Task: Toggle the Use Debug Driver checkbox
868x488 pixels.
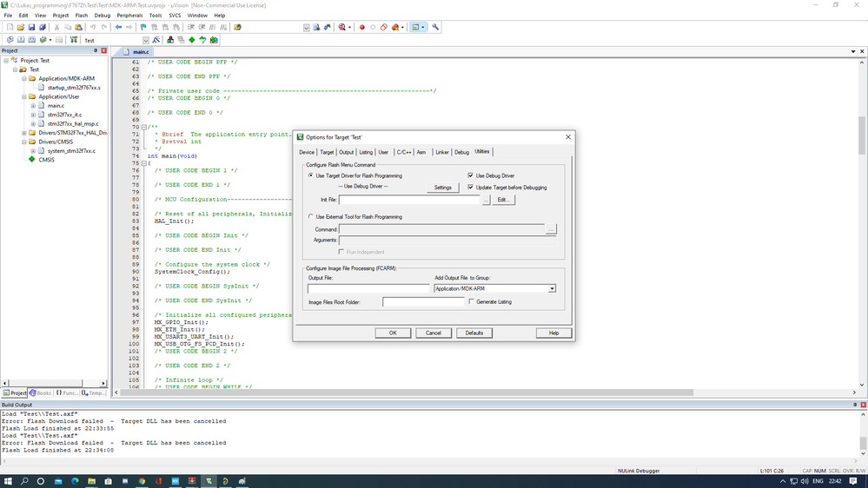Action: click(471, 175)
